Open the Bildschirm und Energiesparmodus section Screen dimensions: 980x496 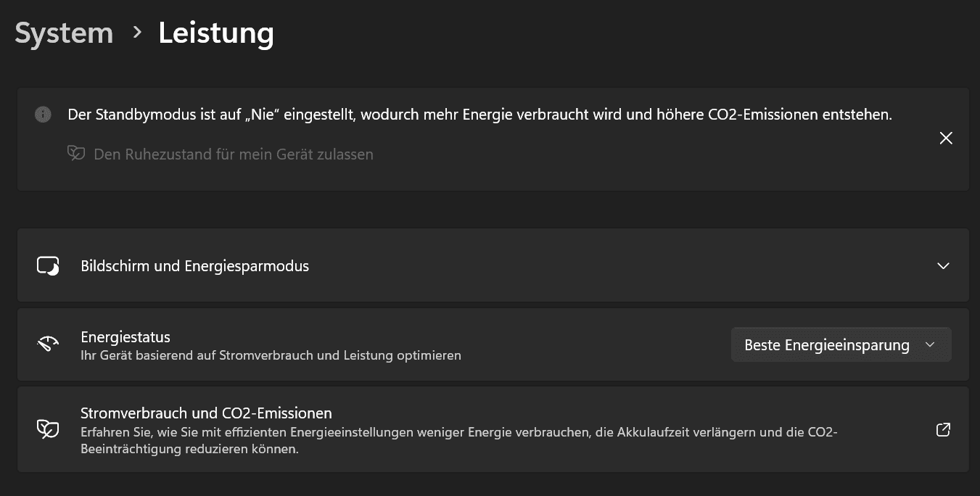493,265
